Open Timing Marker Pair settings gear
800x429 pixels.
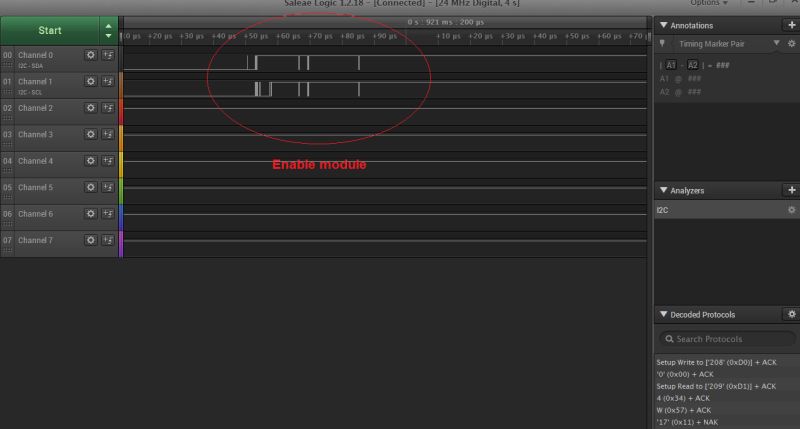(791, 44)
